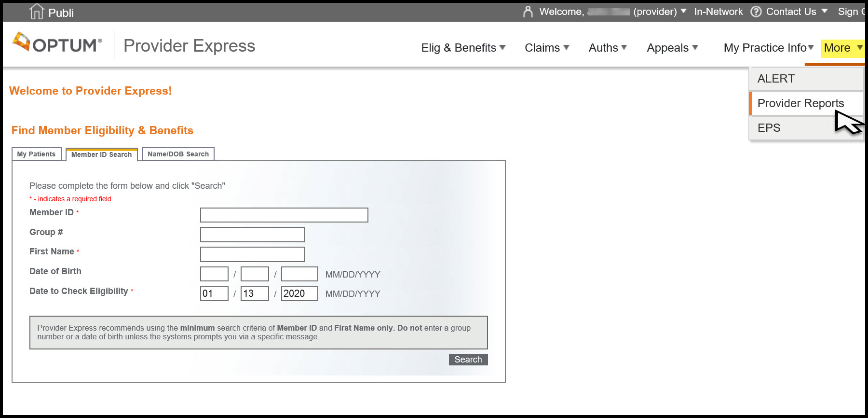The height and width of the screenshot is (418, 868).
Task: Click the question mark help icon
Action: (x=756, y=12)
